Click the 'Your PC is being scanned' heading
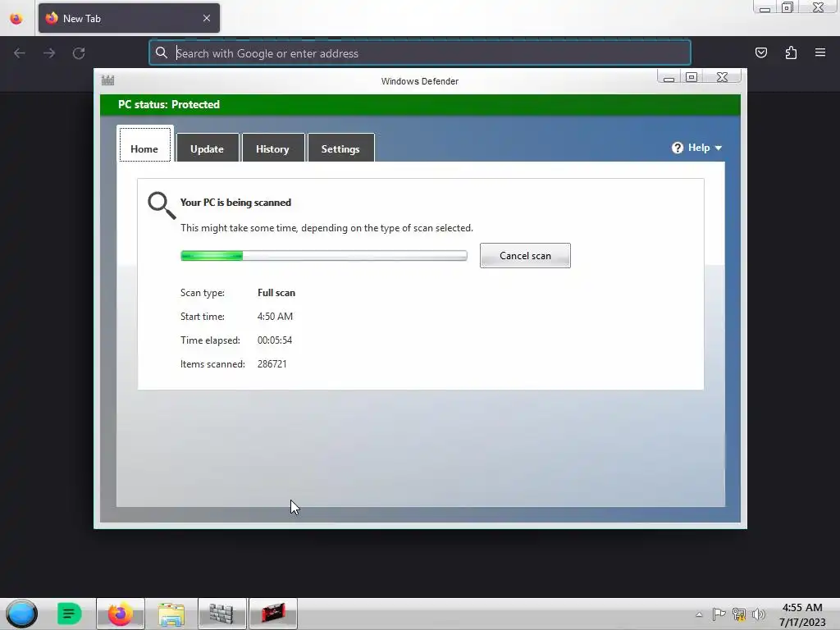 click(x=235, y=203)
